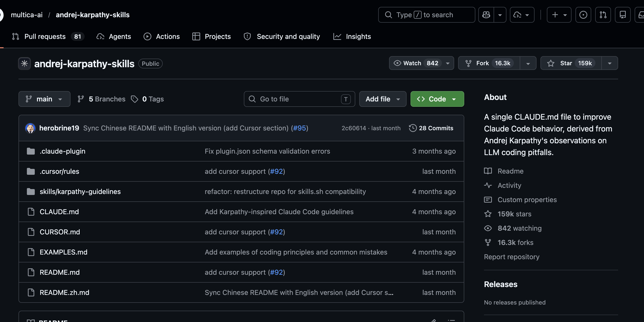The width and height of the screenshot is (644, 322).
Task: Open the EXAMPLES.md file
Action: point(64,252)
